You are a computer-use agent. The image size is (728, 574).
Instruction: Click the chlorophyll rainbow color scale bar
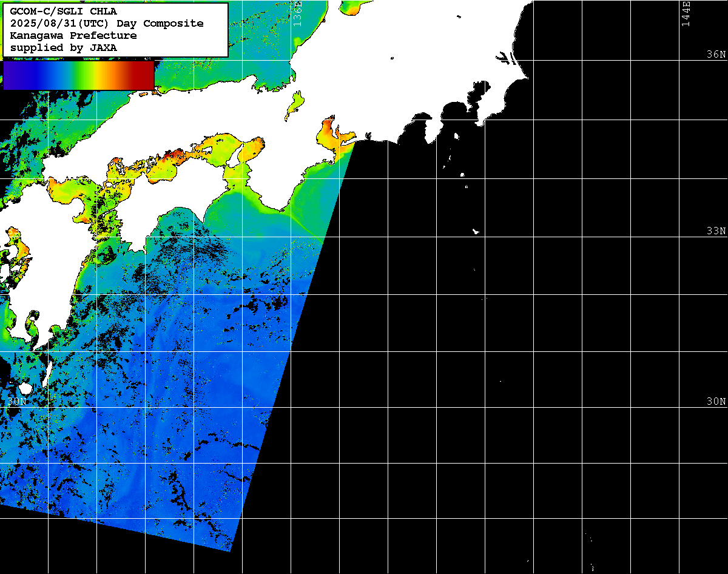(x=79, y=75)
